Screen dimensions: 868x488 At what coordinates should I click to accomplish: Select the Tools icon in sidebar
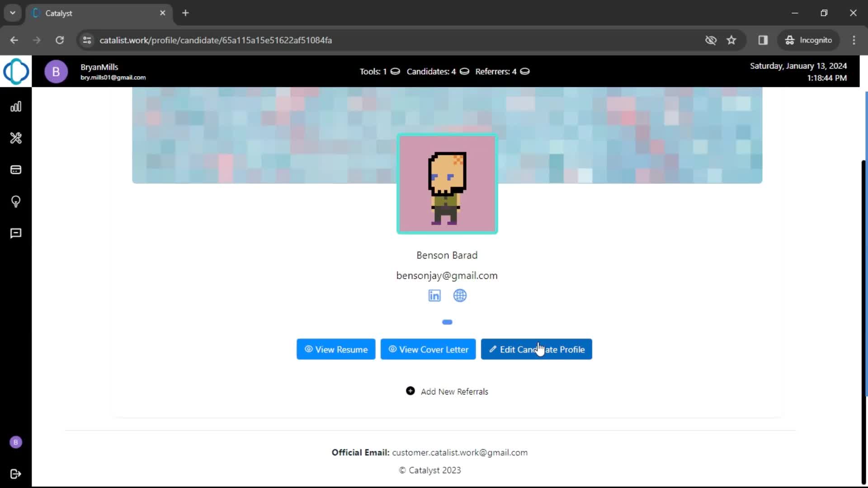[15, 138]
